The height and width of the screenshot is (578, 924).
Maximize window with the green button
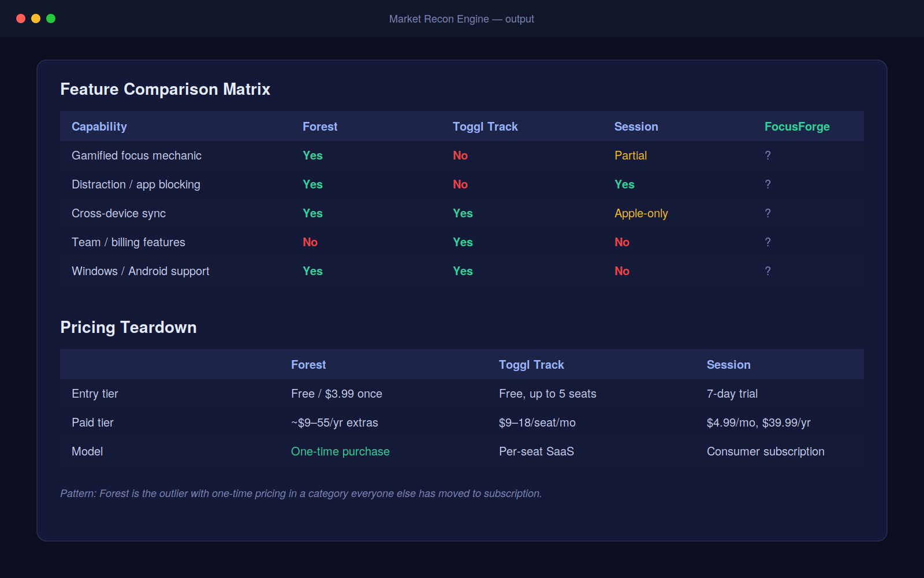click(x=51, y=18)
